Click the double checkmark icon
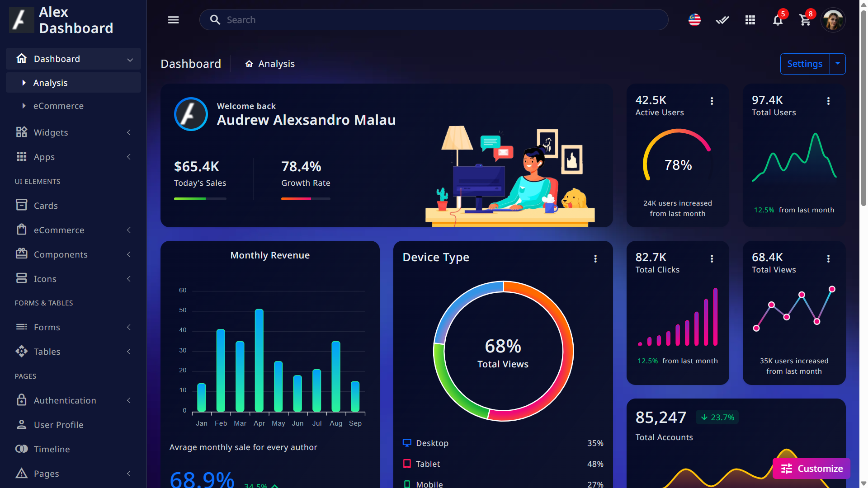The height and width of the screenshot is (488, 868). pos(722,20)
